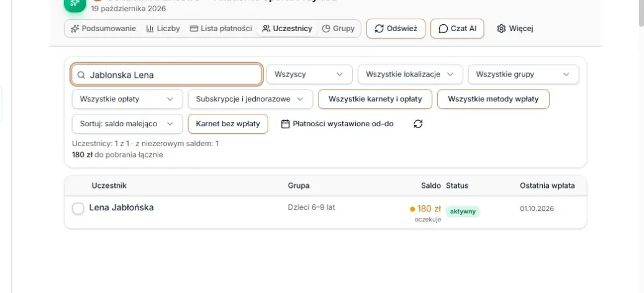
Task: Open the Więcej settings menu
Action: click(x=515, y=29)
